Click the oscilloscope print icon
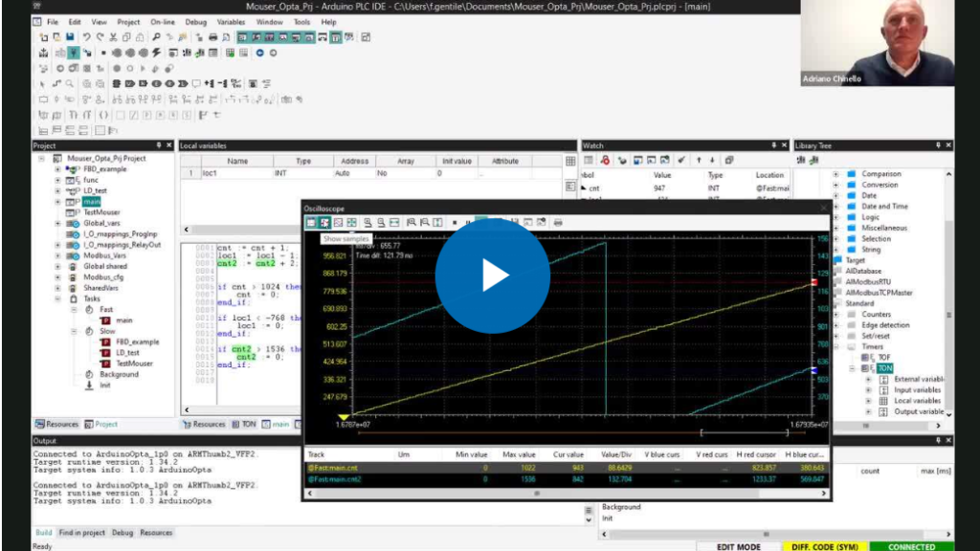This screenshot has height=551, width=980. pyautogui.click(x=558, y=222)
